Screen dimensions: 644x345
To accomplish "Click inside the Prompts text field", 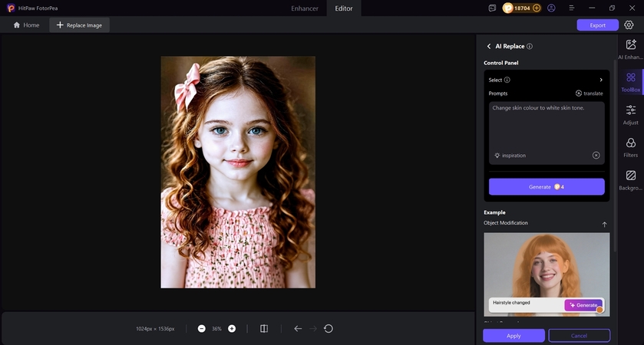I will click(x=547, y=127).
